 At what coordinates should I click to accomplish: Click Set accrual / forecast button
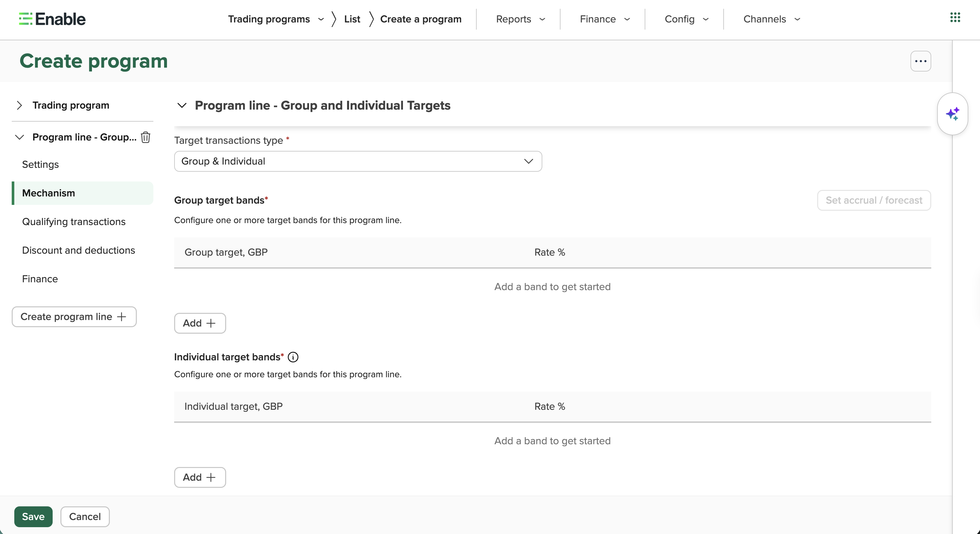tap(874, 200)
